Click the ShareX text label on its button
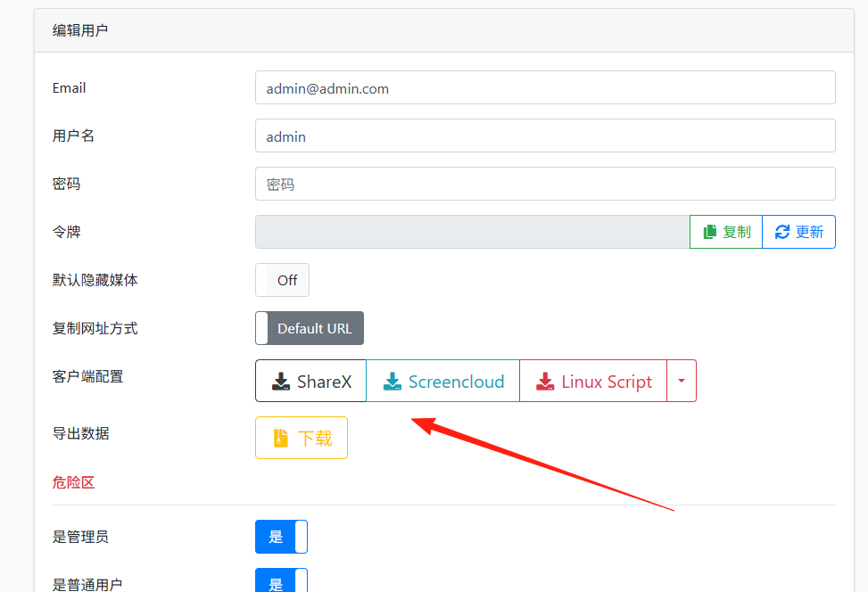This screenshot has height=592, width=868. coord(325,382)
